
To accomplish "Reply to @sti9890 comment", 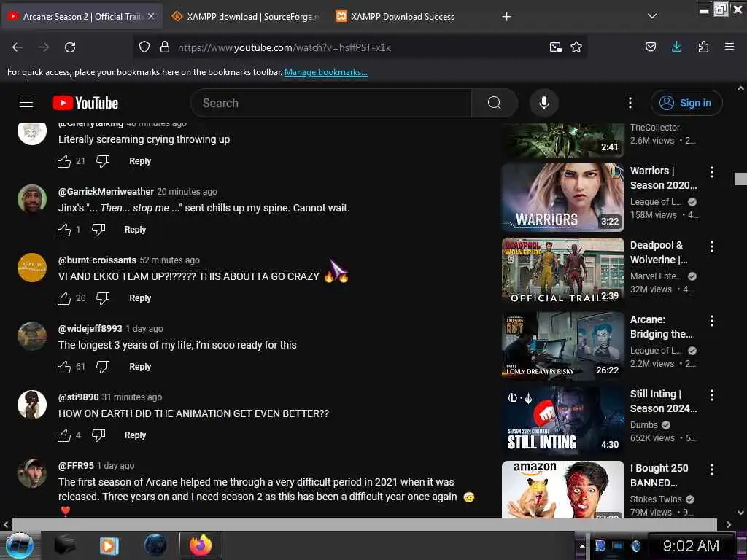I will (135, 436).
